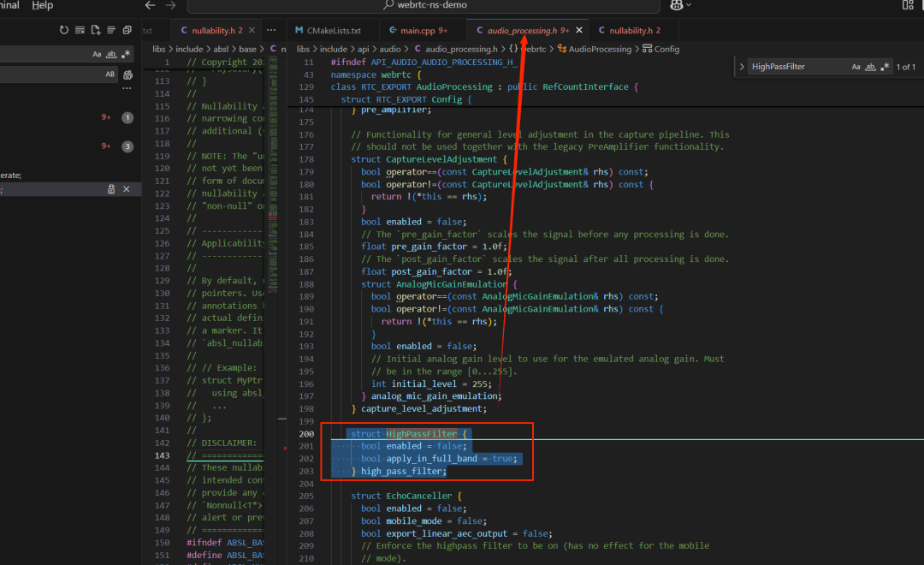Go back with the left arrow
This screenshot has width=924, height=565.
tap(151, 5)
